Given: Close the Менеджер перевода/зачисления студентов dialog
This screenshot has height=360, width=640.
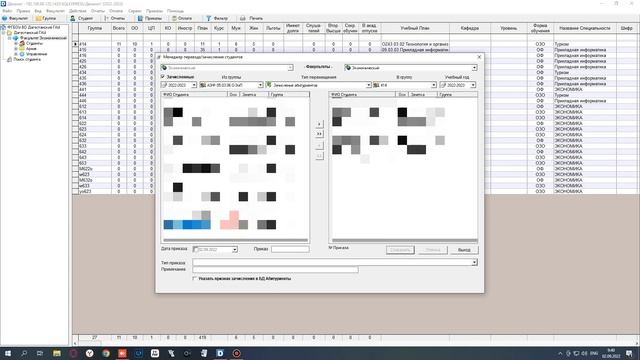Looking at the screenshot, I should 479,57.
